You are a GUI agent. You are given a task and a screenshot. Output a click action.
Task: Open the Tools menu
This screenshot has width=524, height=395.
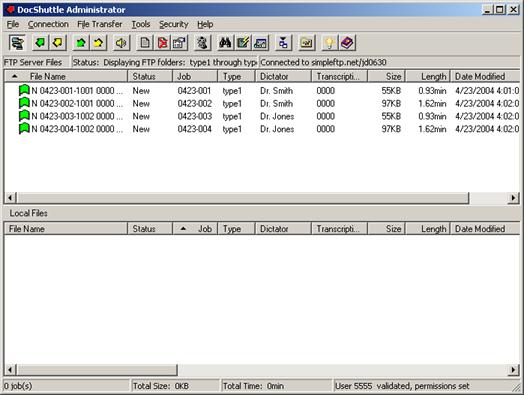[141, 24]
